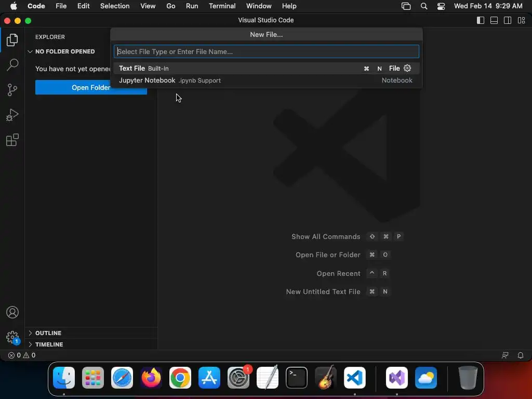
Task: Open the Go menu
Action: pyautogui.click(x=170, y=6)
